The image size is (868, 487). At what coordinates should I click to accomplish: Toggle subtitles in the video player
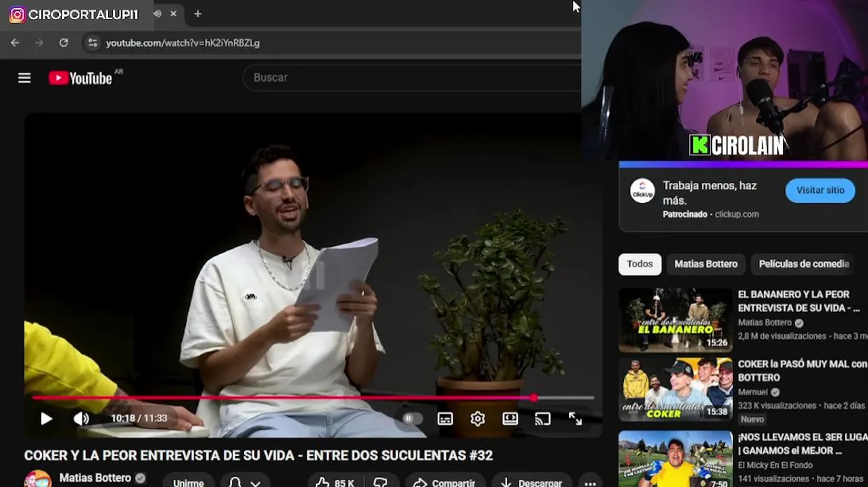[445, 419]
